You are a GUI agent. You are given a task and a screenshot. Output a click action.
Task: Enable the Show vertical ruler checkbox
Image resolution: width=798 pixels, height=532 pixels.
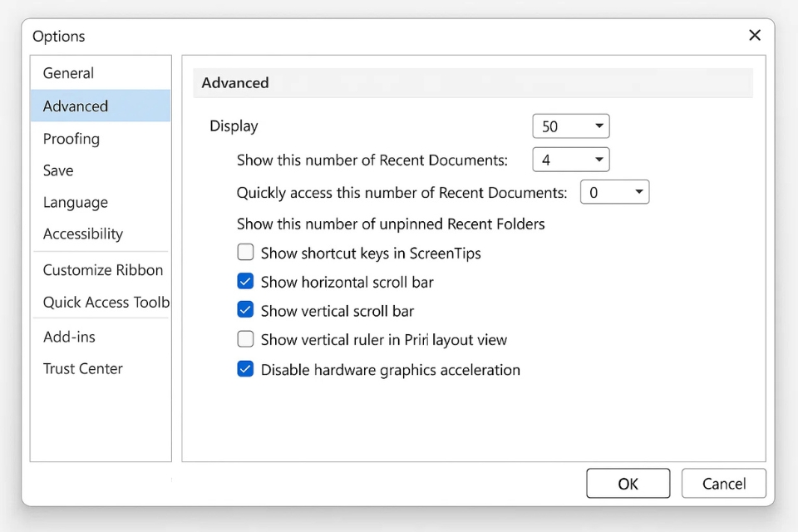(x=245, y=339)
